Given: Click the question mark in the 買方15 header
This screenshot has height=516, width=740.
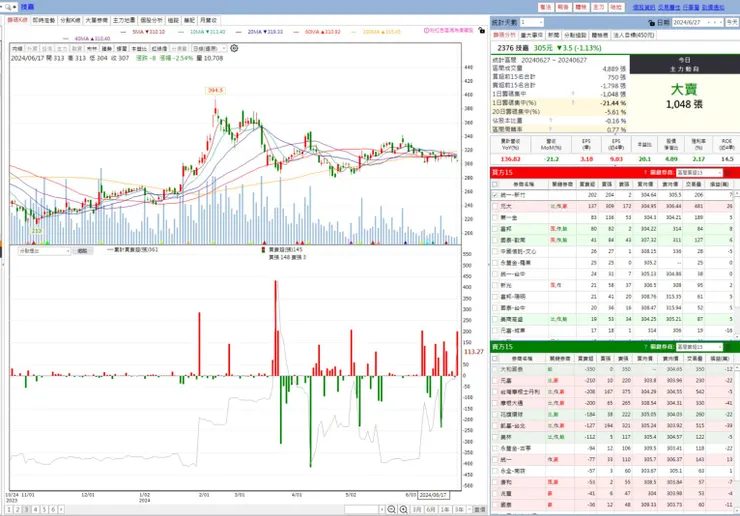Looking at the screenshot, I should [645, 172].
